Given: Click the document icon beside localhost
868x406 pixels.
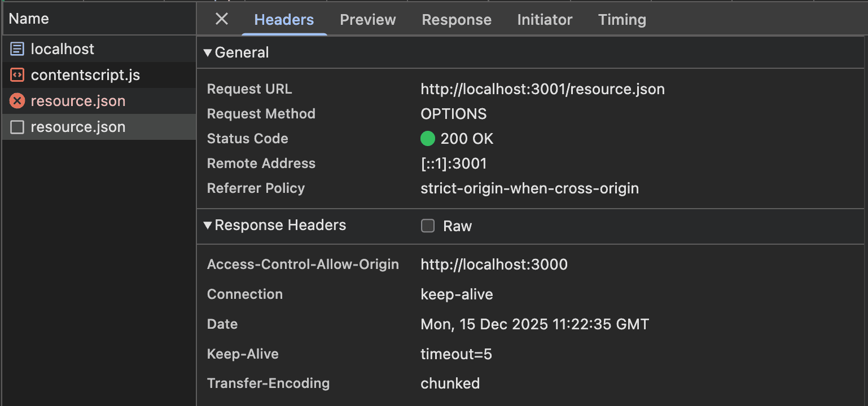Looking at the screenshot, I should [x=17, y=49].
